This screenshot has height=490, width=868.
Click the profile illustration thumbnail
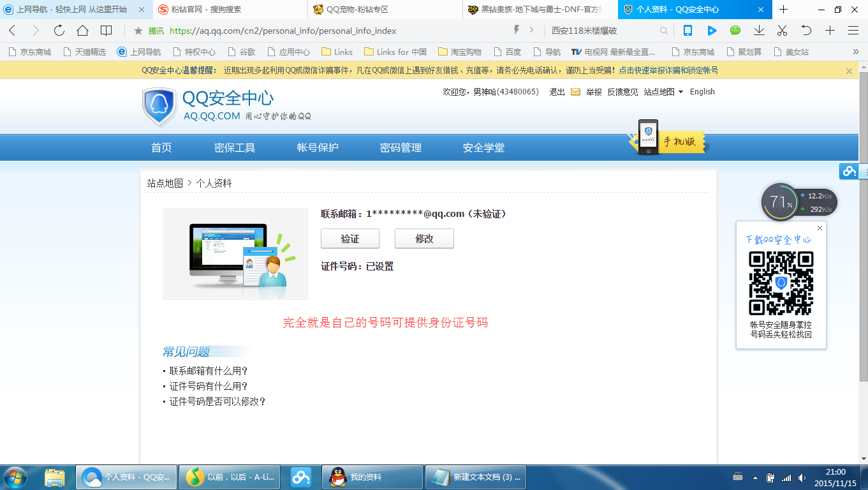235,254
